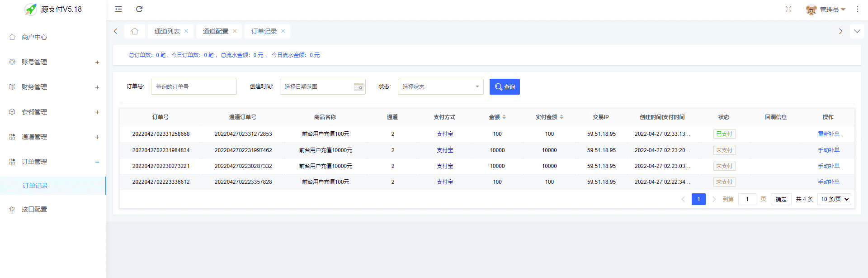Close the 通道配置 tab
The image size is (868, 278).
coord(235,31)
